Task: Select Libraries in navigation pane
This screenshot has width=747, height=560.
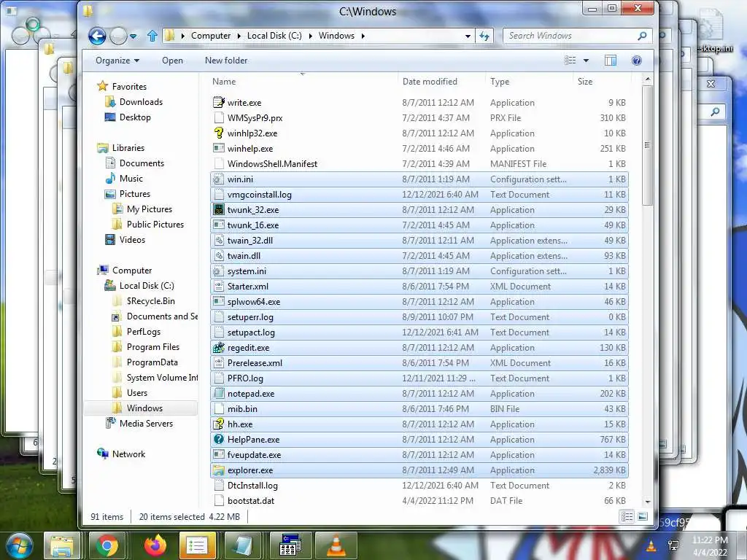Action: (128, 147)
